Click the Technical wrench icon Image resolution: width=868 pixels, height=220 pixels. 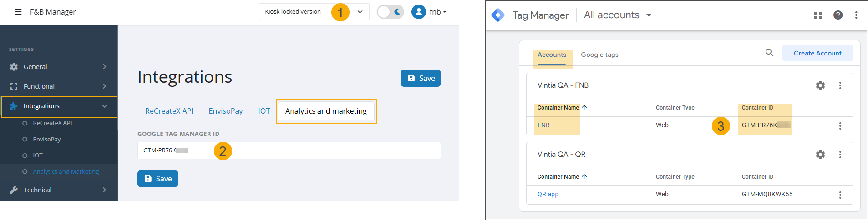[14, 190]
